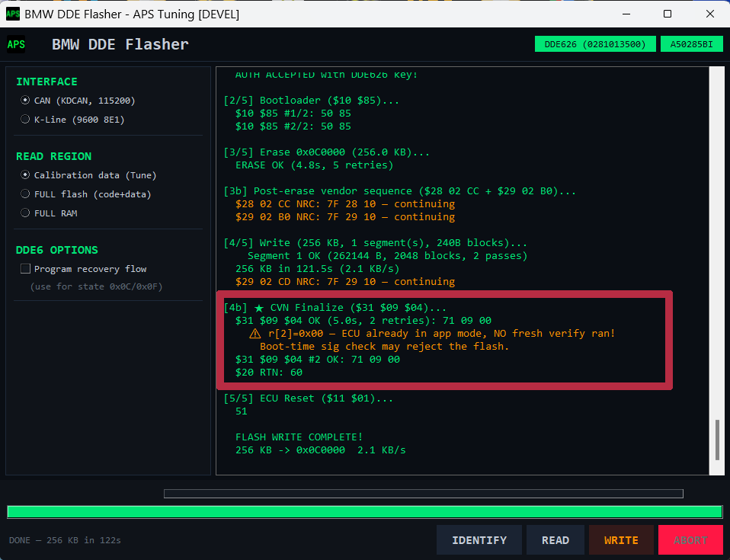The height and width of the screenshot is (560, 730).
Task: Click the WRITE button
Action: [621, 540]
